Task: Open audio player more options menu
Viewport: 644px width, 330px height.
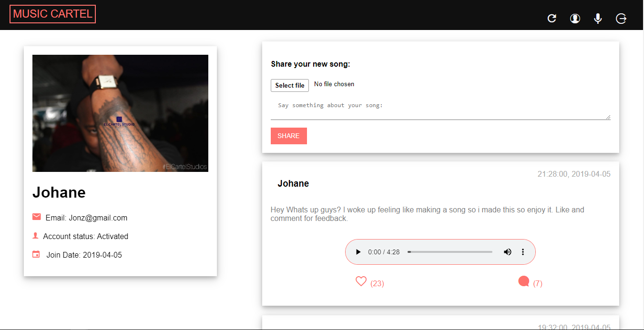Action: 523,252
